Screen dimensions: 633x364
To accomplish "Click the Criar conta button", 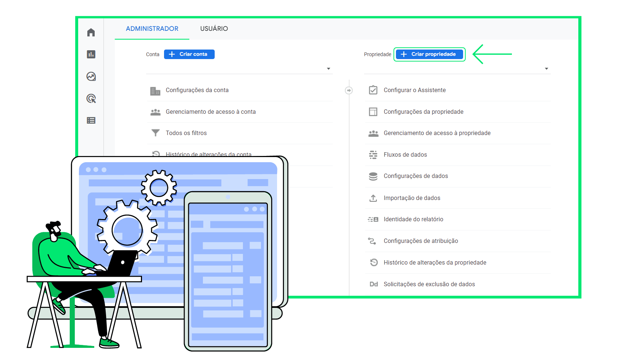I will pos(189,54).
